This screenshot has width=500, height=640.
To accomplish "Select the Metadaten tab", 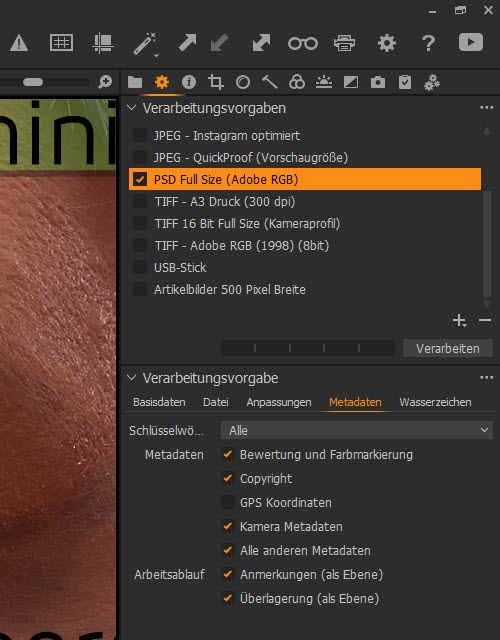I will [355, 402].
